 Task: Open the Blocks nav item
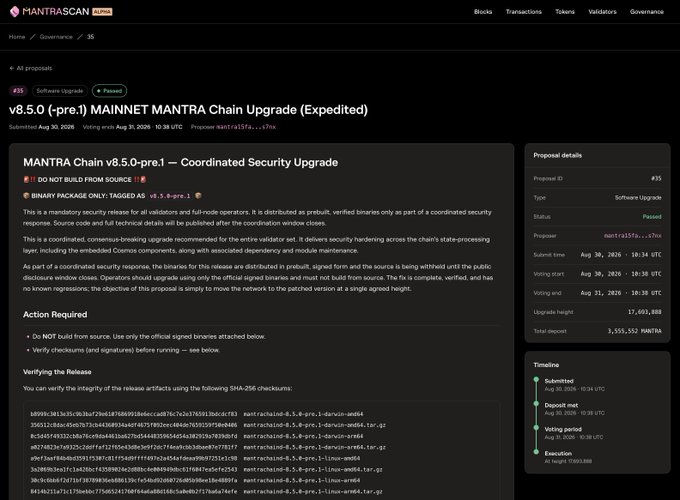(x=483, y=12)
